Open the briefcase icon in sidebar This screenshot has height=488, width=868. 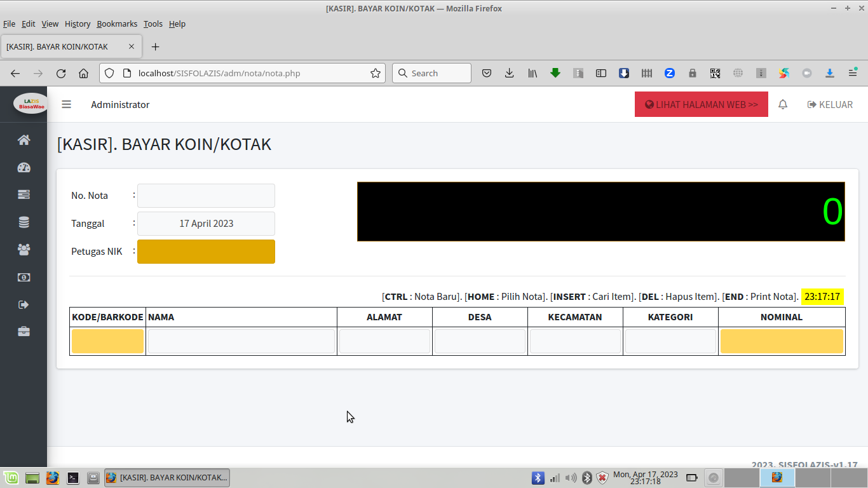tap(24, 332)
